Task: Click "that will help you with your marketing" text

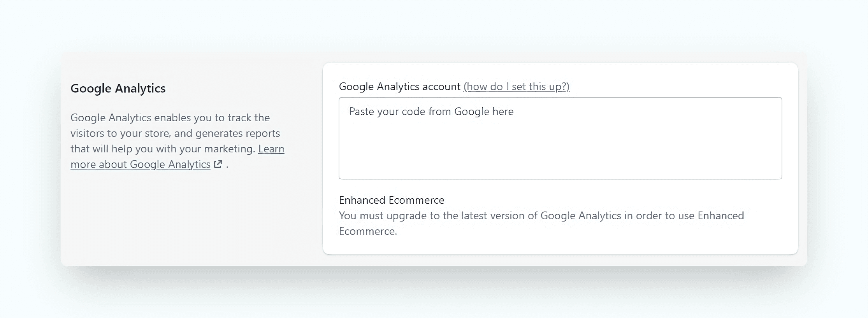Action: pyautogui.click(x=163, y=149)
